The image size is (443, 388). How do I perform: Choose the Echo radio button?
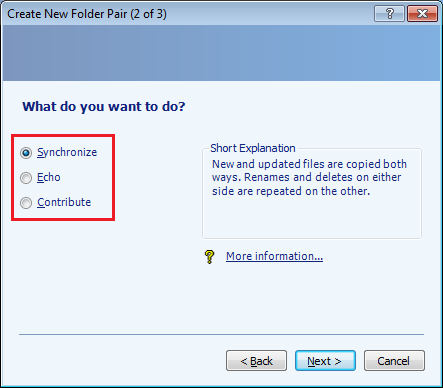pyautogui.click(x=26, y=178)
